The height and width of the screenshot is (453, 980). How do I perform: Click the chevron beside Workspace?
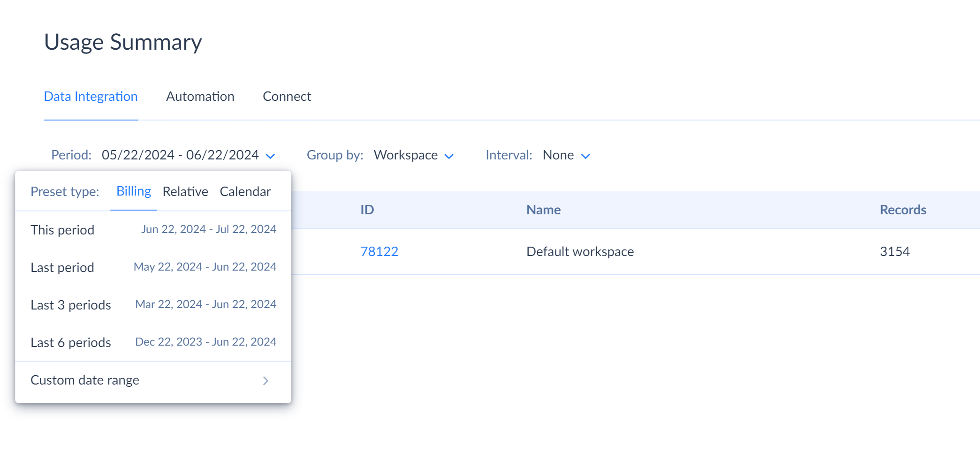click(449, 156)
